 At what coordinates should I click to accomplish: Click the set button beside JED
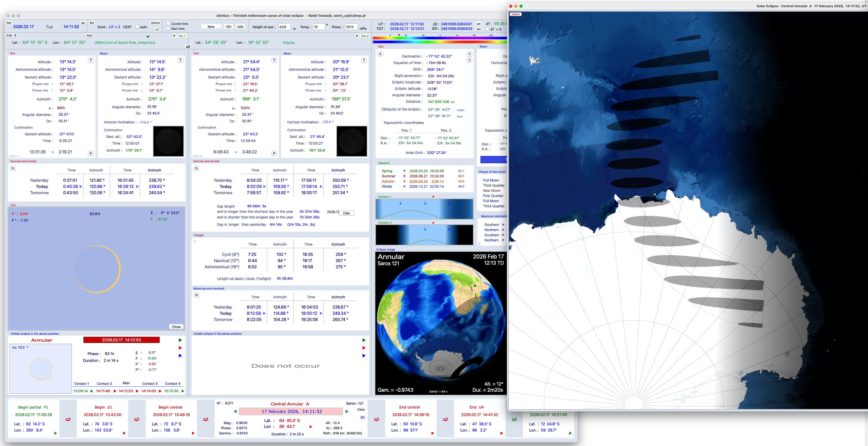pos(478,29)
